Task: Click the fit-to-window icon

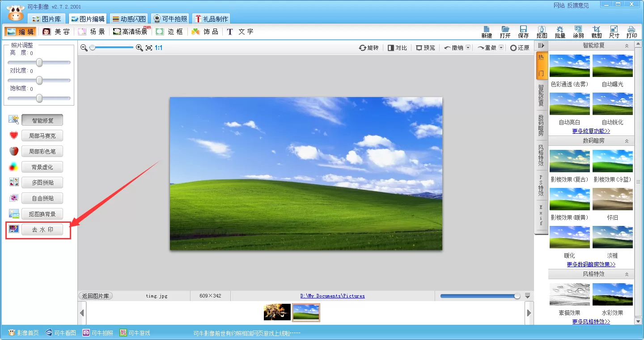Action: coord(149,47)
